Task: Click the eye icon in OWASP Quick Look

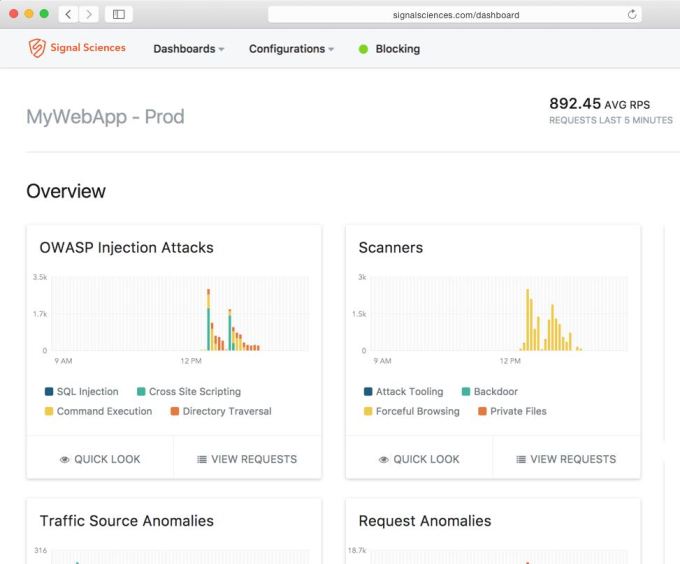Action: 65,460
